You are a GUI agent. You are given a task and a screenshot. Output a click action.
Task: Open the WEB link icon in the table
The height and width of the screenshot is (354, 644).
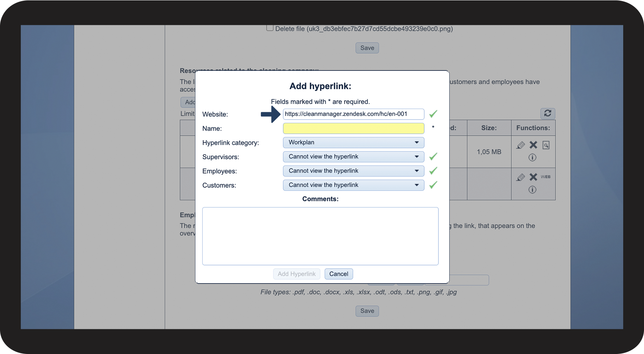tap(546, 177)
